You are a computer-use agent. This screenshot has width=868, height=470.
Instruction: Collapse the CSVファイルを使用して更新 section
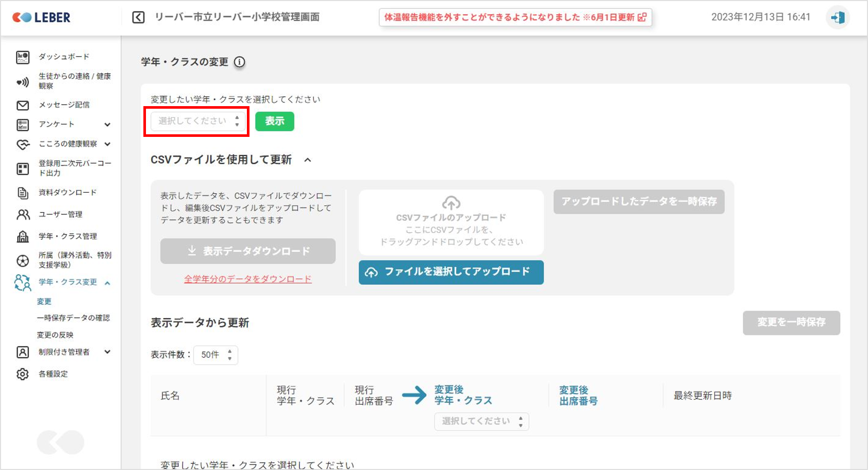coord(308,160)
